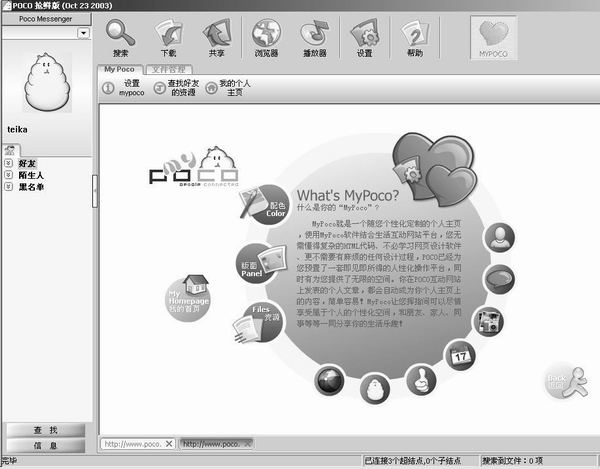This screenshot has width=600, height=469.
Task: Open the 播放器 (Player) toolbar icon
Action: (315, 38)
